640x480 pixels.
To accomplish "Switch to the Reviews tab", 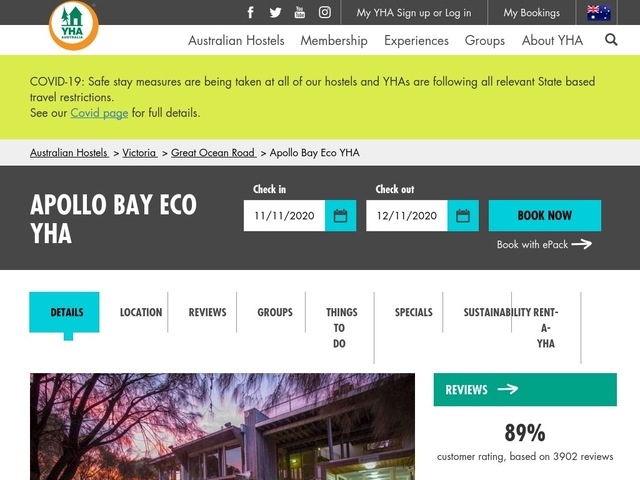I will click(207, 312).
